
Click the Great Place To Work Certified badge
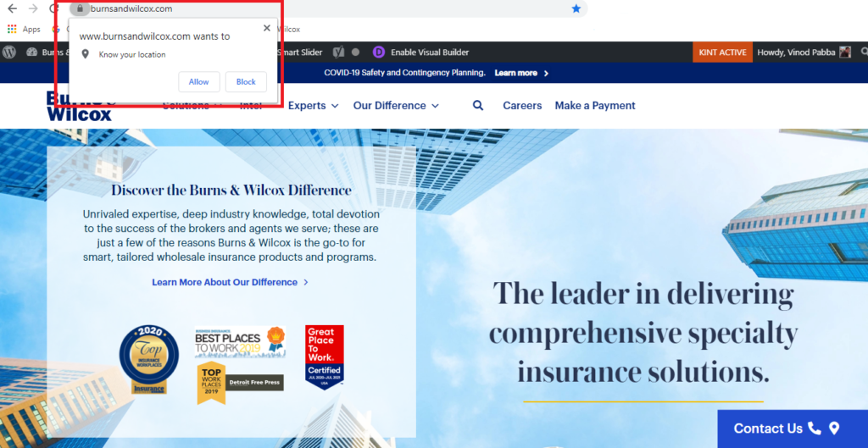pyautogui.click(x=325, y=357)
